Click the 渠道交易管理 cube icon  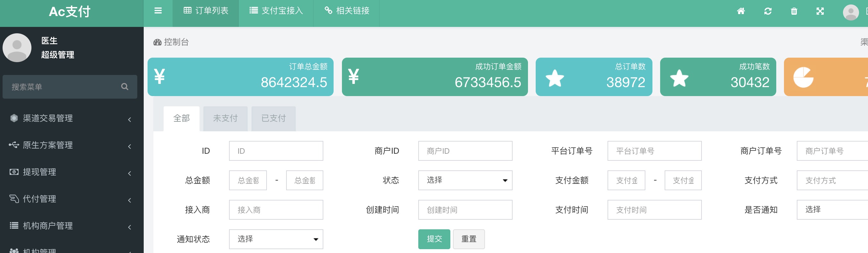click(x=14, y=118)
